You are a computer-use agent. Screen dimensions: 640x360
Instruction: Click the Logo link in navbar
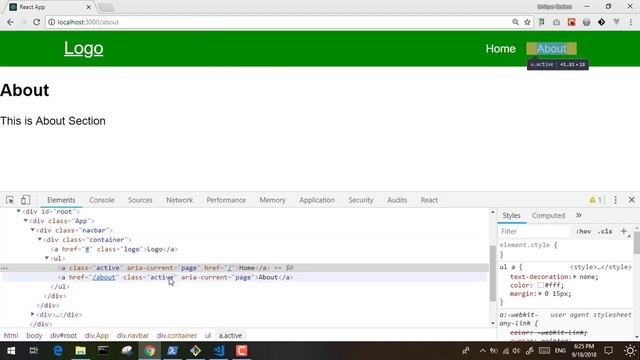pos(84,49)
